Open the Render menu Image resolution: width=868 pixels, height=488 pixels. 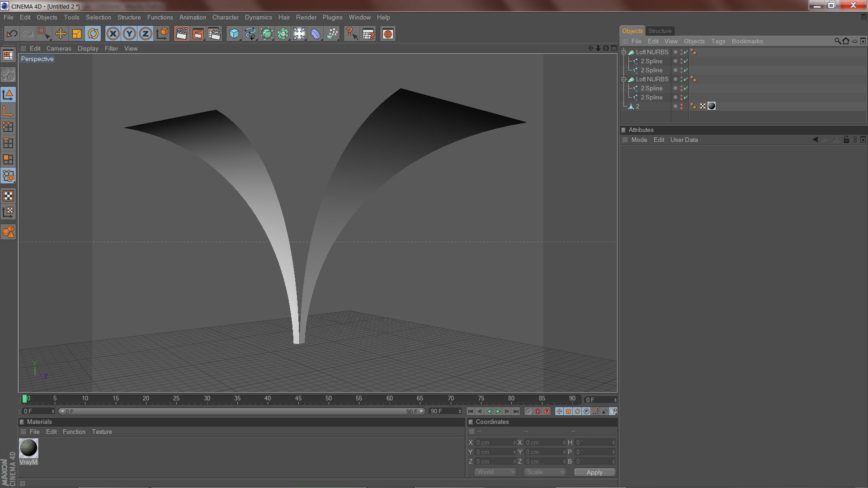point(306,17)
